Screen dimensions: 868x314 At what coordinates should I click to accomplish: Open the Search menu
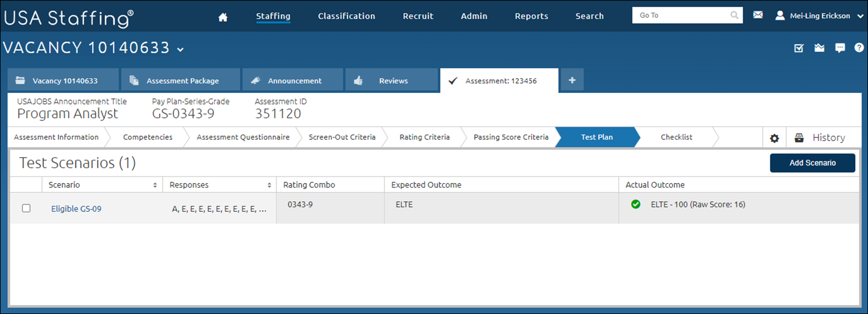(x=589, y=16)
